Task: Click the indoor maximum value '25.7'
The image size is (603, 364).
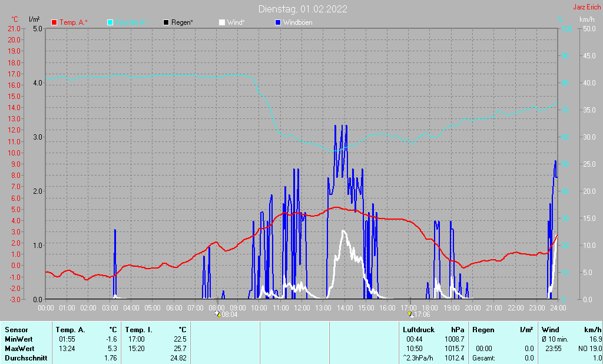Action: [180, 349]
